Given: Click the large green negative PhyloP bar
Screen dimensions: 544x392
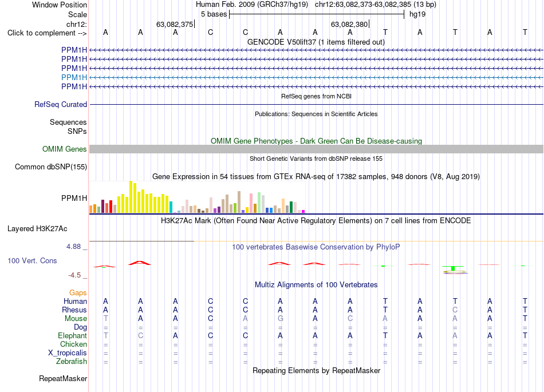Looking at the screenshot, I should 453,268.
